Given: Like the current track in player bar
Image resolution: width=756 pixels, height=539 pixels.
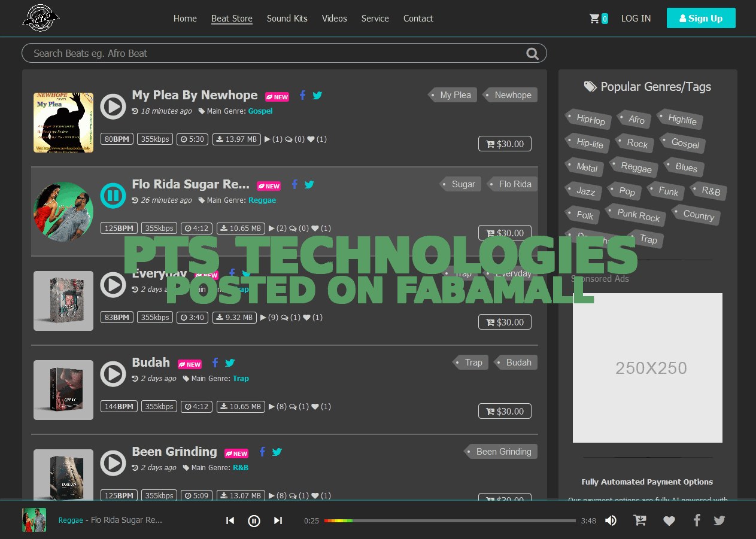Looking at the screenshot, I should point(669,521).
